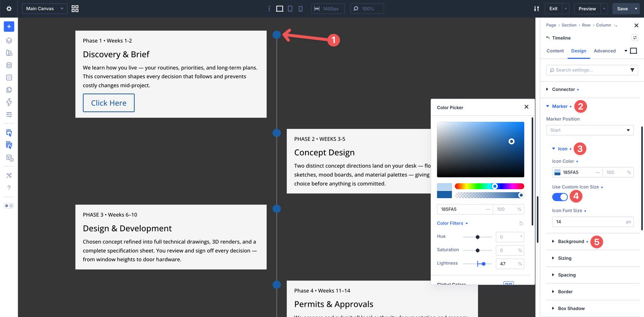Click the Icon Color swatch preview
The height and width of the screenshot is (317, 644).
[x=557, y=172]
